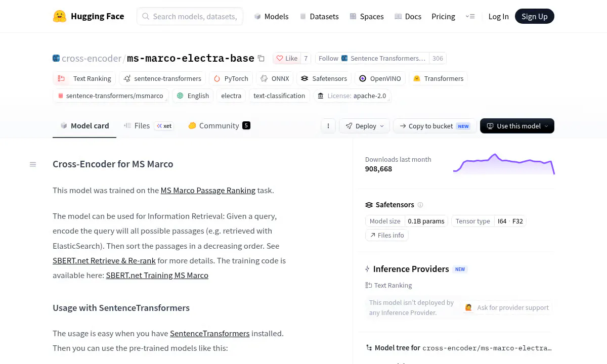Switch to the Model card tab
This screenshot has height=364, width=607.
click(84, 126)
